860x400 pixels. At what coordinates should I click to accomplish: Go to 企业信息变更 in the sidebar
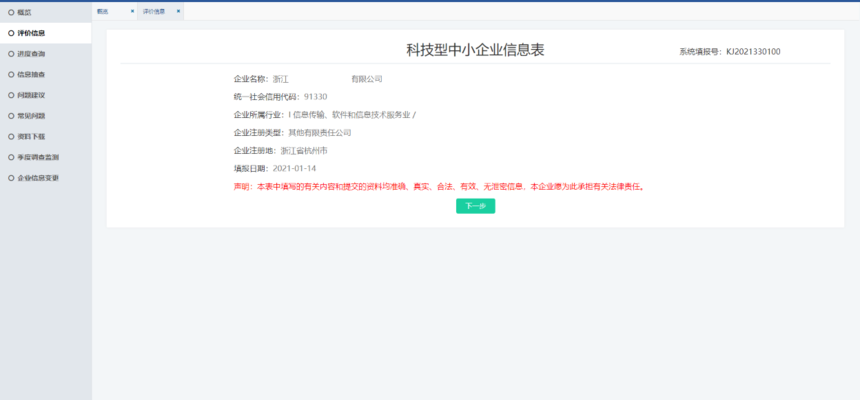45,178
